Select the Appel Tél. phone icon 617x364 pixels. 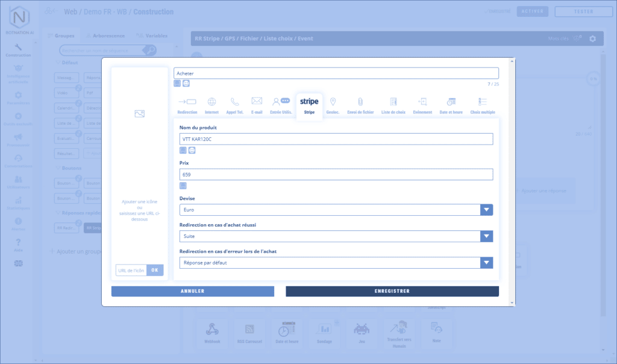pyautogui.click(x=234, y=105)
